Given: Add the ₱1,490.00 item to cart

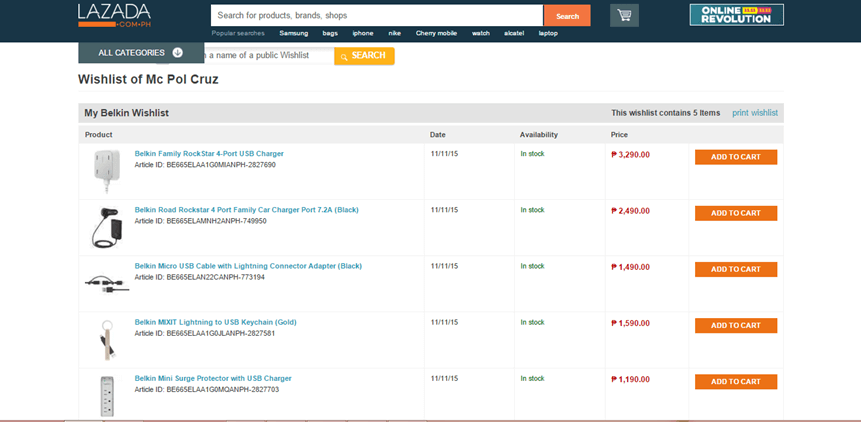Looking at the screenshot, I should click(736, 269).
